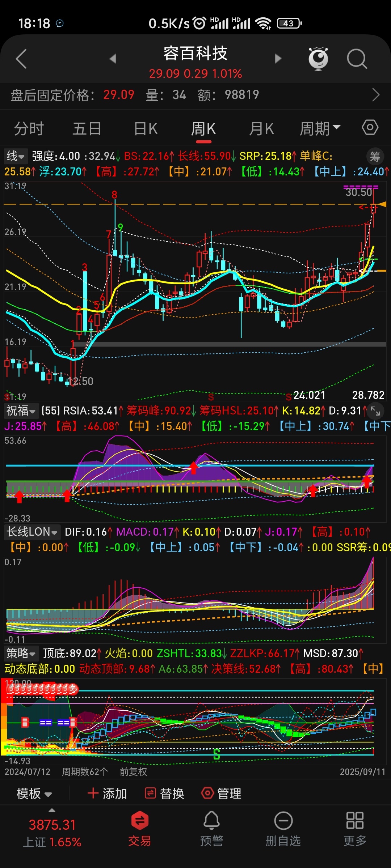Open stock search magnifier
This screenshot has width=391, height=868.
(357, 59)
